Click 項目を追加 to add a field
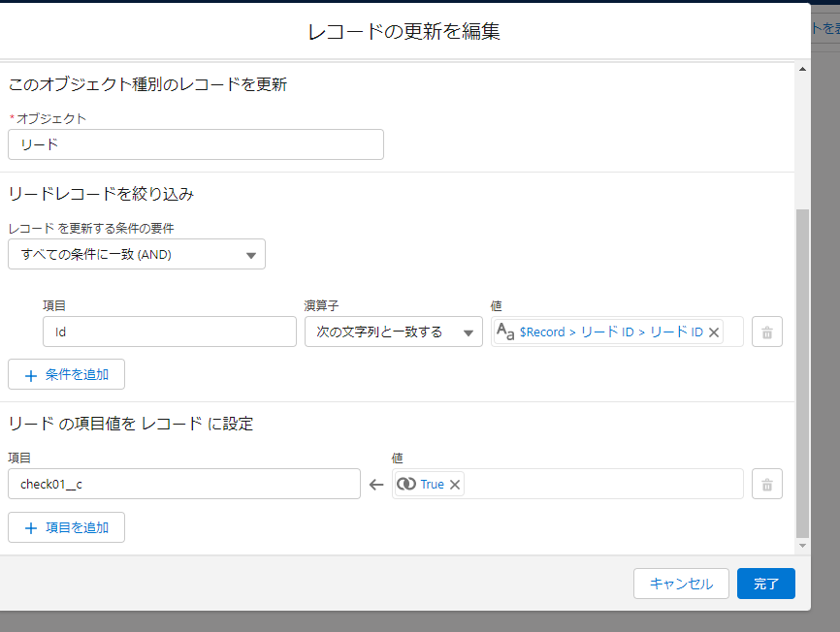The image size is (840, 632). (x=66, y=526)
